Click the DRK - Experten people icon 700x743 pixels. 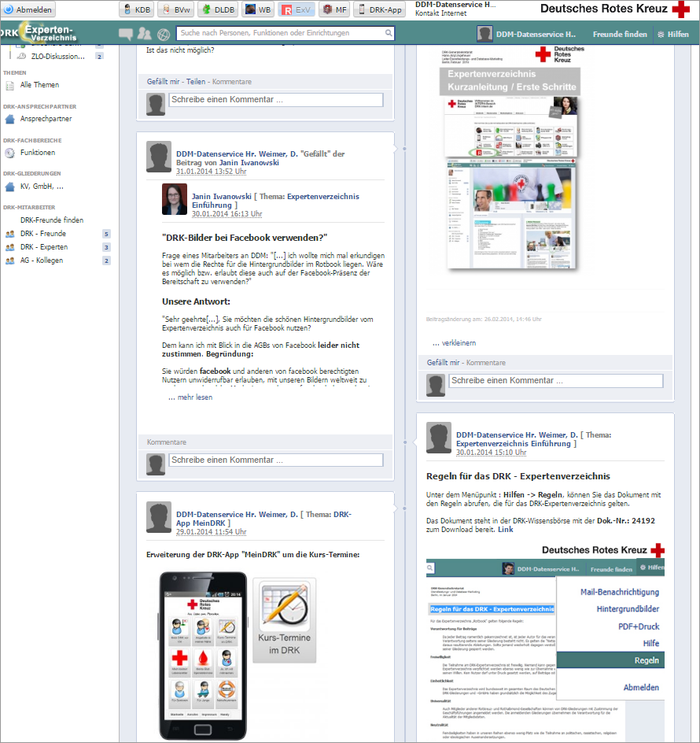tap(10, 247)
